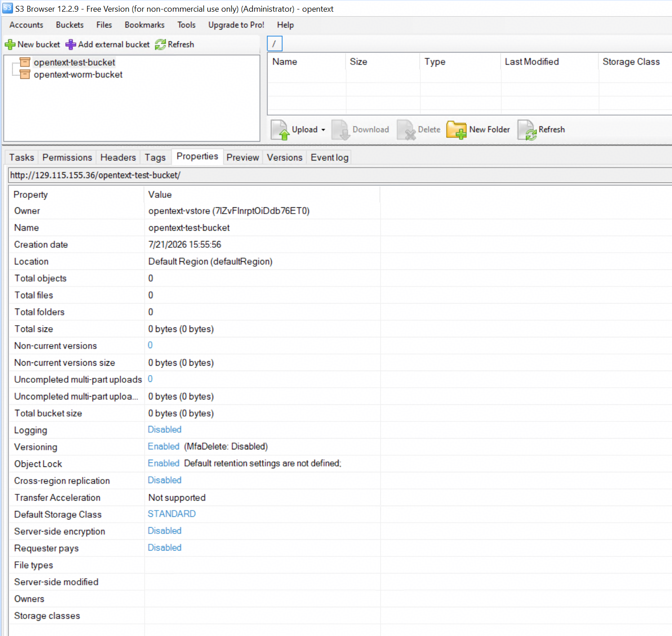The height and width of the screenshot is (636, 672).
Task: Select opentext-worm-bucket in the bucket tree
Action: point(78,75)
